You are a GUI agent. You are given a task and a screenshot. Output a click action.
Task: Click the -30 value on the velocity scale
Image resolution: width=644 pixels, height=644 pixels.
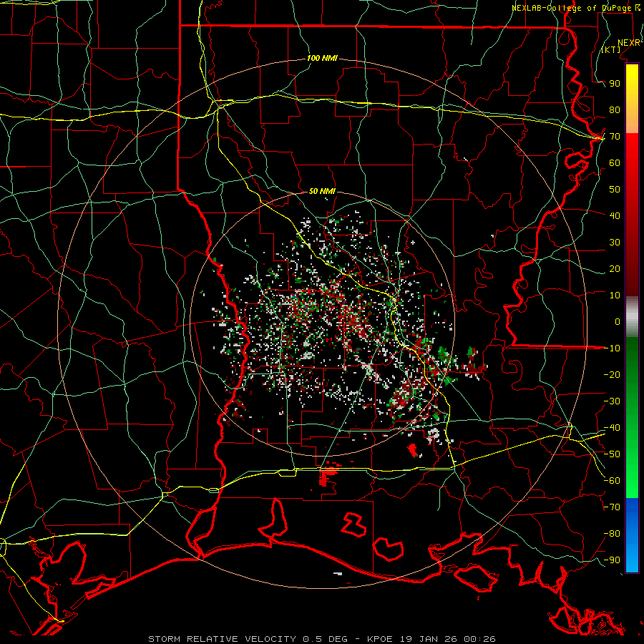click(612, 401)
